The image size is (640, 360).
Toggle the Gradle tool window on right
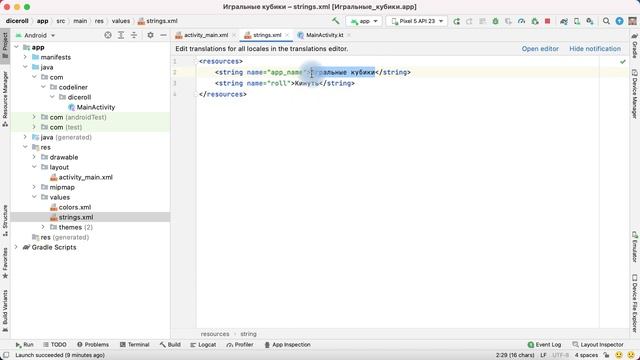(x=635, y=46)
